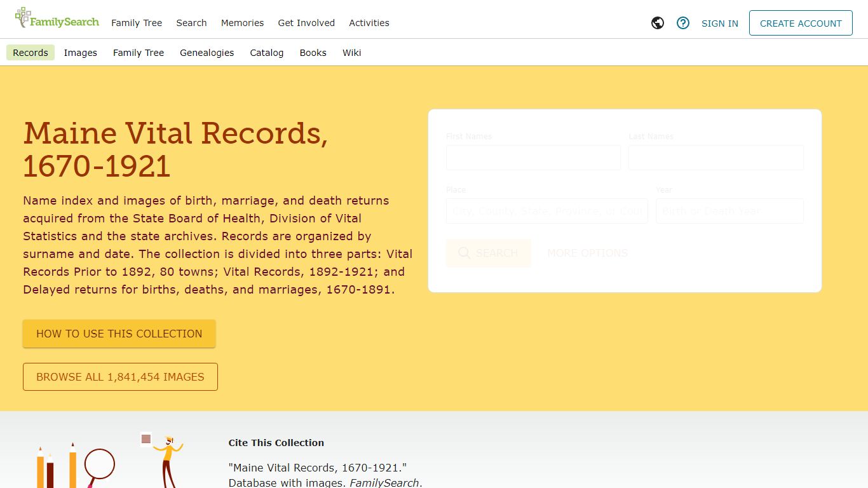Click the Cite This Collection heading
Viewport: 868px width, 488px height.
[276, 443]
